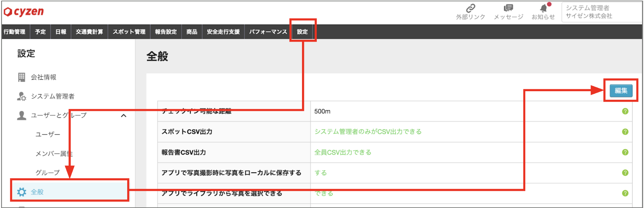Show help for the 500m distance row

click(x=625, y=111)
